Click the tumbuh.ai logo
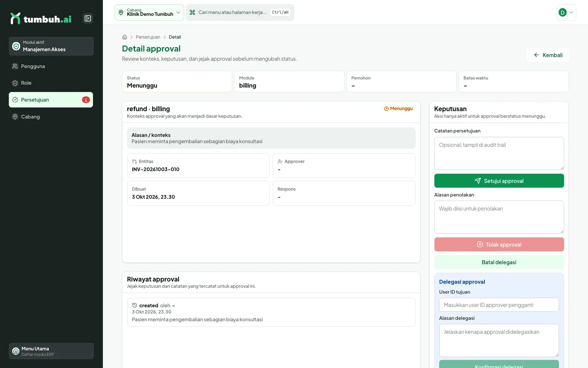588x368 pixels. pyautogui.click(x=41, y=19)
